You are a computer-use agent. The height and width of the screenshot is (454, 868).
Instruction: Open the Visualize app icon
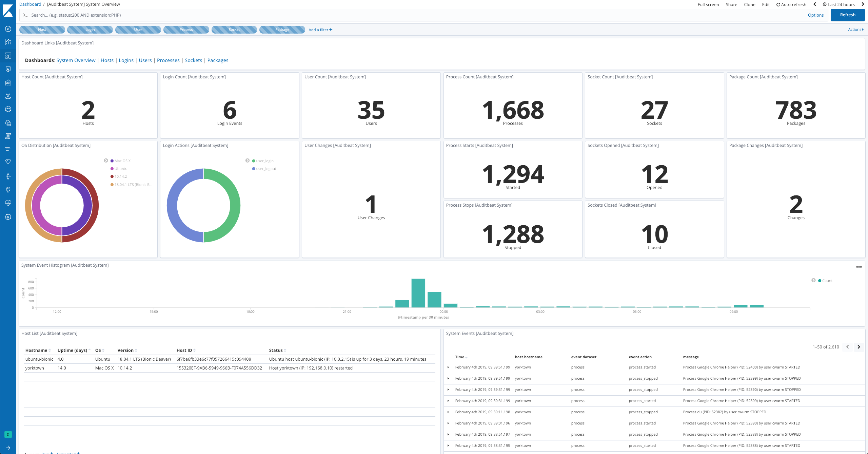8,42
